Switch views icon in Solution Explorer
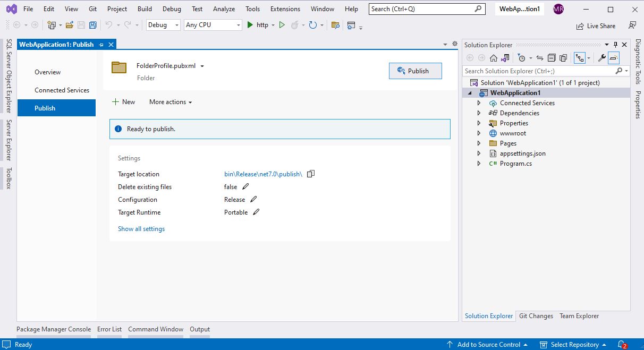The height and width of the screenshot is (350, 644). [x=505, y=58]
